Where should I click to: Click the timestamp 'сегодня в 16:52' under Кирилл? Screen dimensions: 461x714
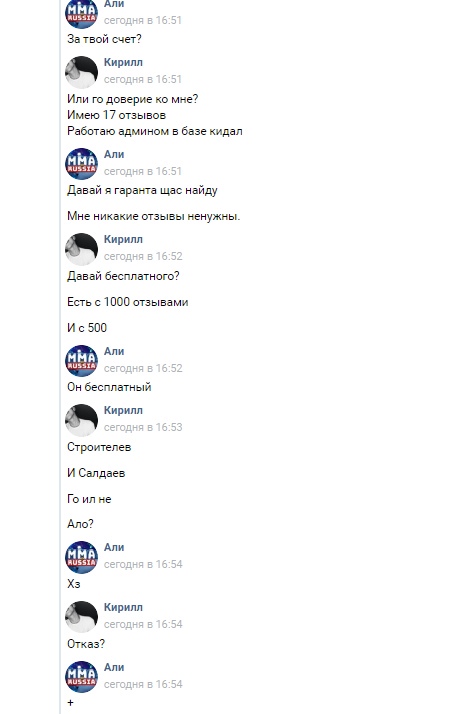click(x=143, y=256)
